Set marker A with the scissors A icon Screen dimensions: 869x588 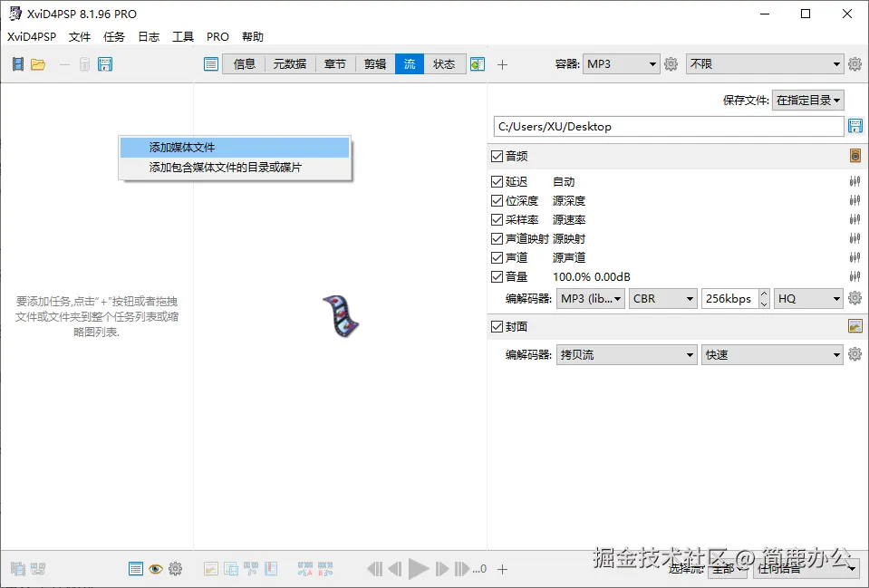305,569
